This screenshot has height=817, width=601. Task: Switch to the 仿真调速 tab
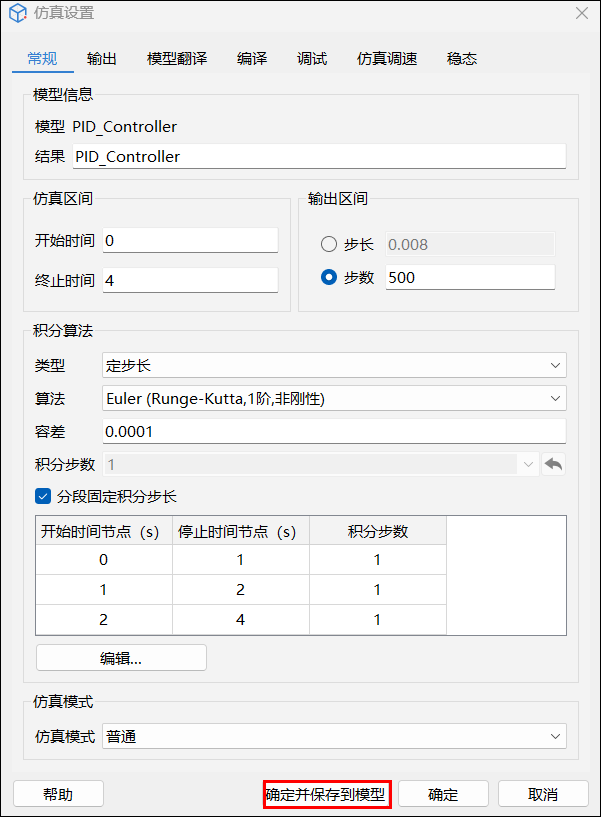(x=386, y=58)
